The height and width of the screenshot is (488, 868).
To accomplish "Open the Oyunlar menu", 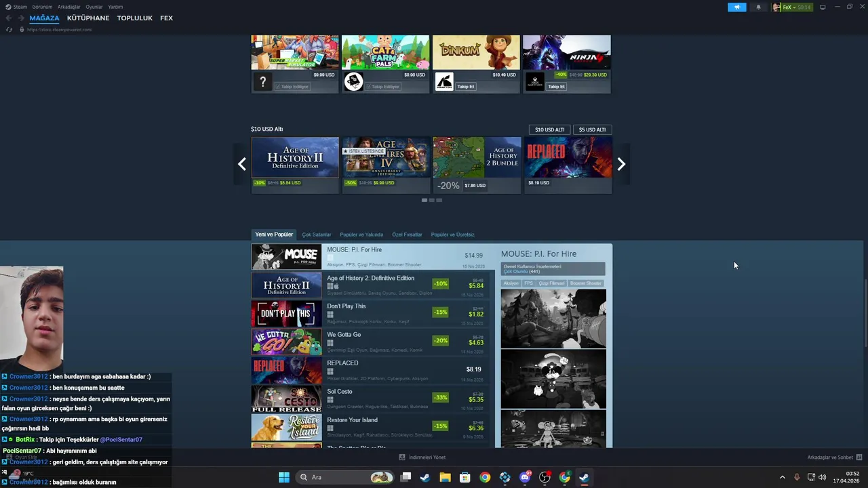I will tap(94, 7).
